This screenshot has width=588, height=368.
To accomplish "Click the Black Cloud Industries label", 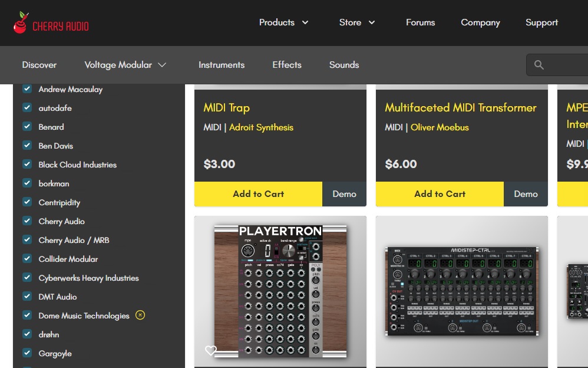I will pos(78,165).
